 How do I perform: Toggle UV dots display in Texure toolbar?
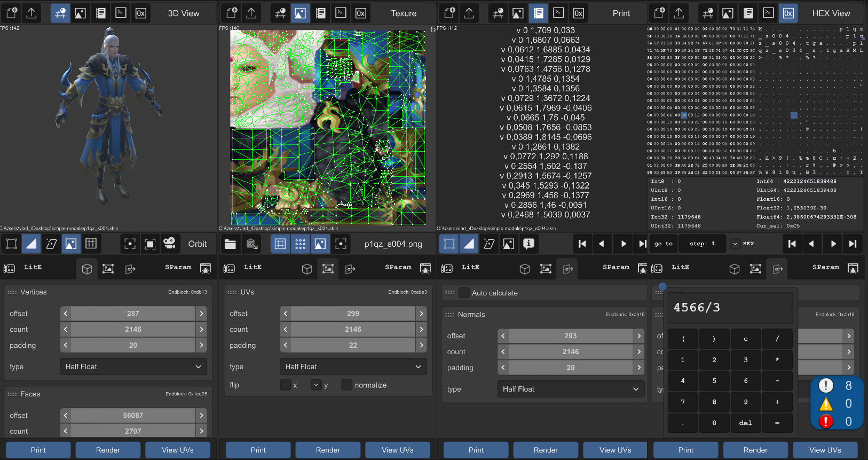300,244
